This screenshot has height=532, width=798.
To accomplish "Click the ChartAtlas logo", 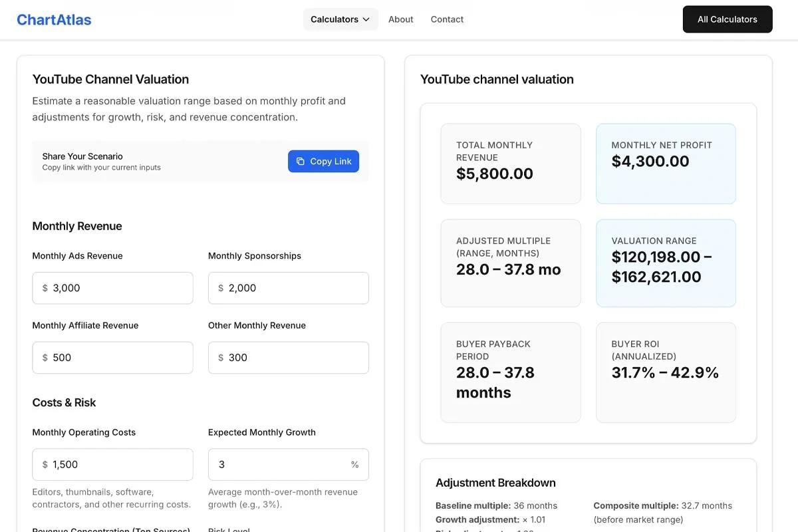I will click(x=54, y=19).
